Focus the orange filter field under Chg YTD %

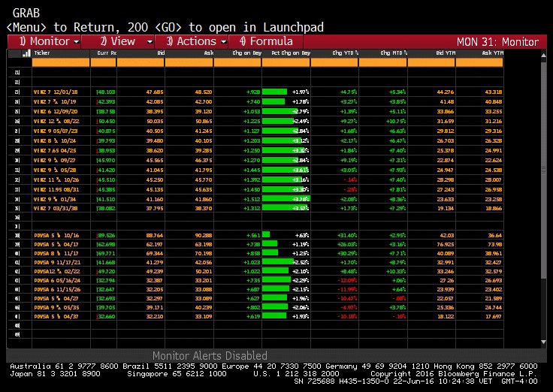point(334,62)
